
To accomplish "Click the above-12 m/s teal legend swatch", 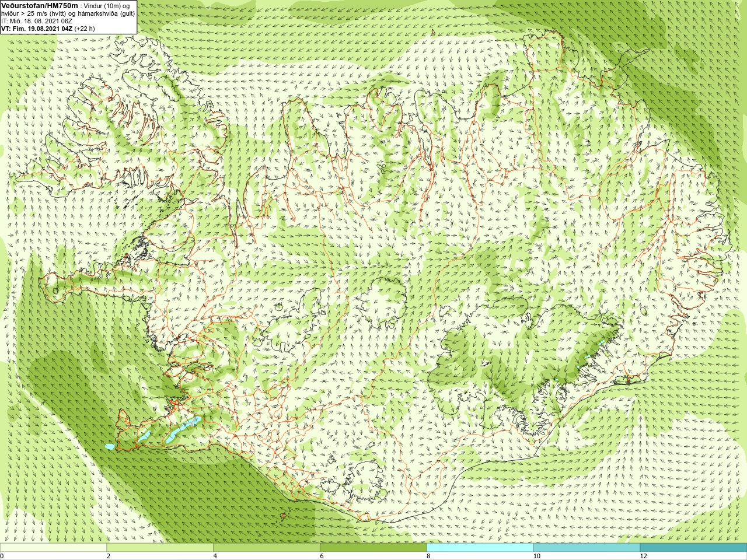I will [693, 548].
